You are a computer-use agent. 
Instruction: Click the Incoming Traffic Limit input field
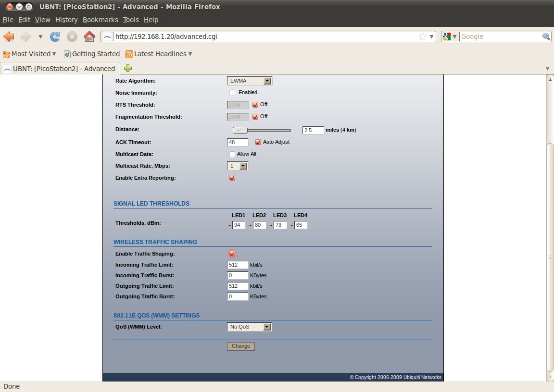[x=238, y=265]
